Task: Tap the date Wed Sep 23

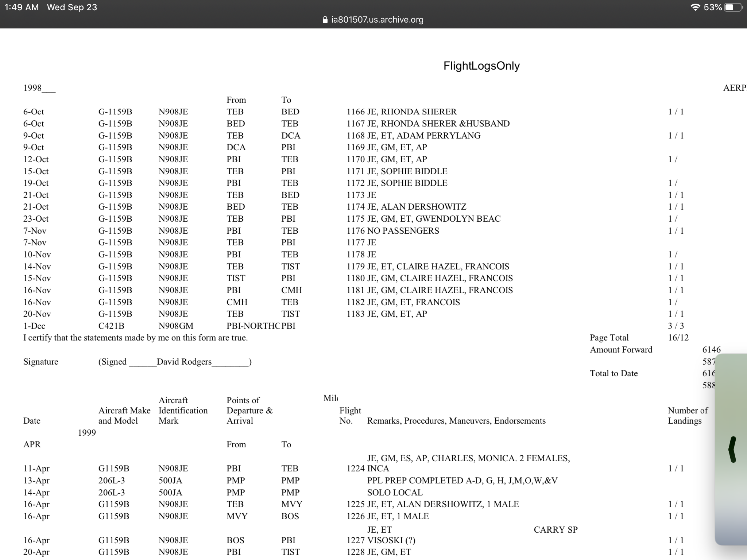Action: pyautogui.click(x=72, y=7)
